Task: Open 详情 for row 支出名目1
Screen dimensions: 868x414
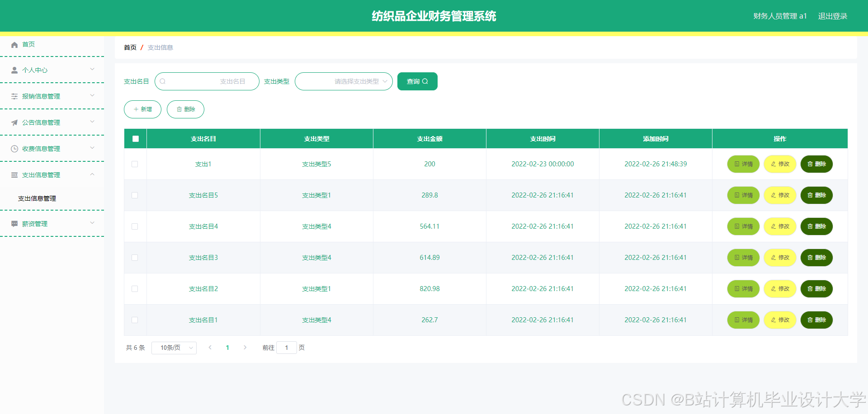Action: pos(743,320)
